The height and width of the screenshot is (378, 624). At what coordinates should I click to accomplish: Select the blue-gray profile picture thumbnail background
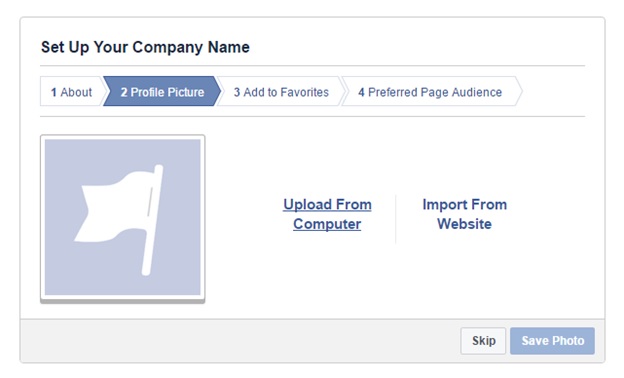[123, 217]
